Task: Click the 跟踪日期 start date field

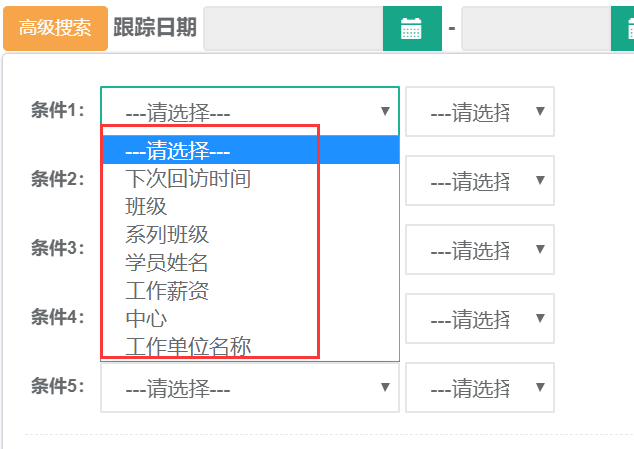Action: (x=293, y=28)
